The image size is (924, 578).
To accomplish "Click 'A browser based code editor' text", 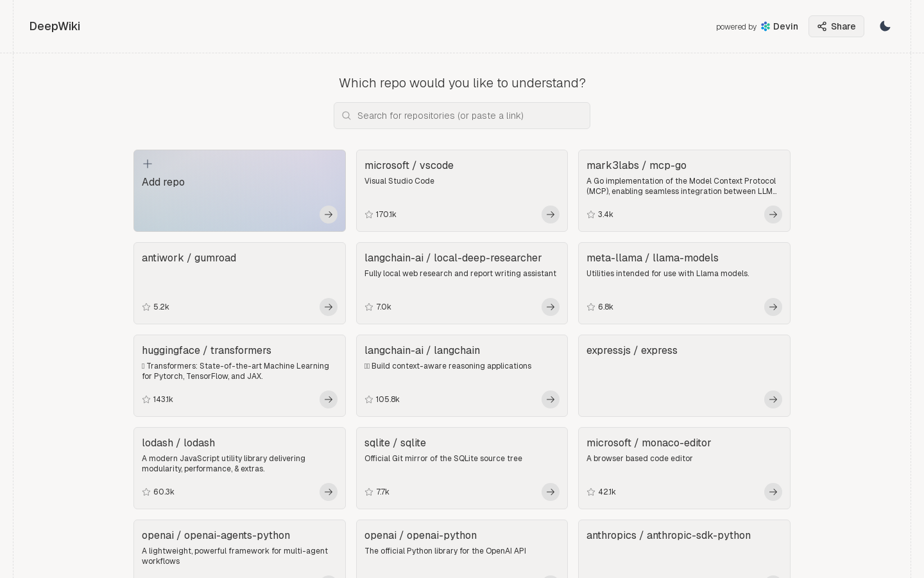I will click(x=640, y=459).
